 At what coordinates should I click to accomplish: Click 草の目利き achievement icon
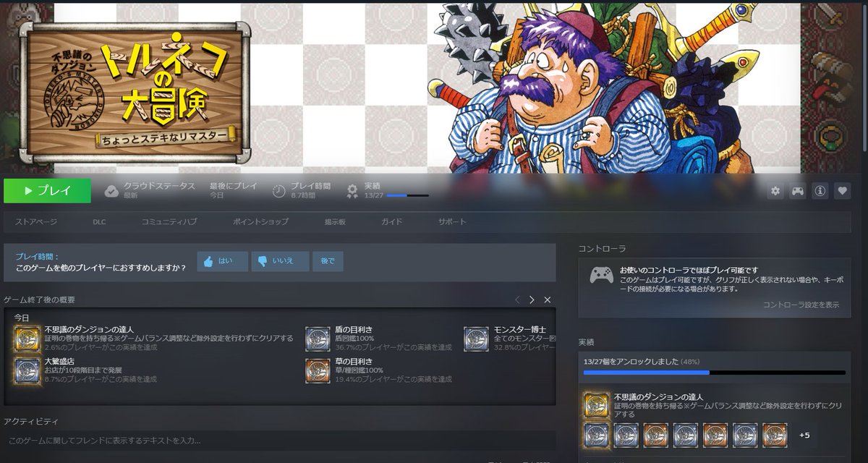pyautogui.click(x=318, y=370)
